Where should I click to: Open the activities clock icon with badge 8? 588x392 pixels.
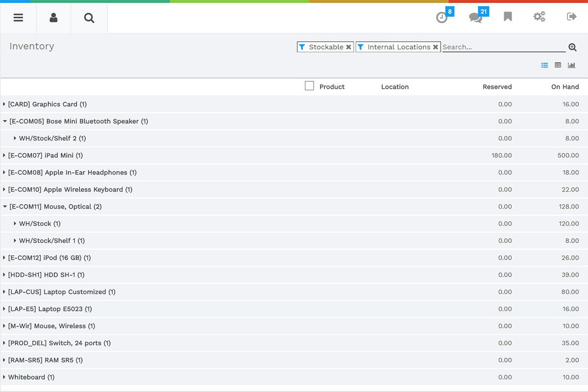(x=442, y=18)
